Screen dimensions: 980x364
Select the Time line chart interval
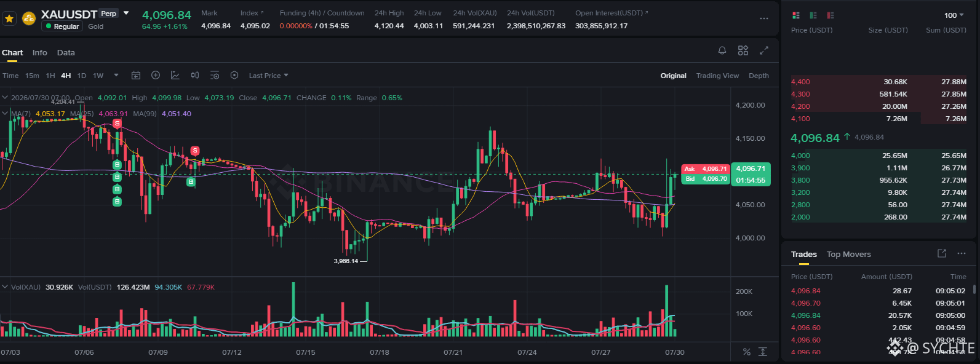click(10, 76)
